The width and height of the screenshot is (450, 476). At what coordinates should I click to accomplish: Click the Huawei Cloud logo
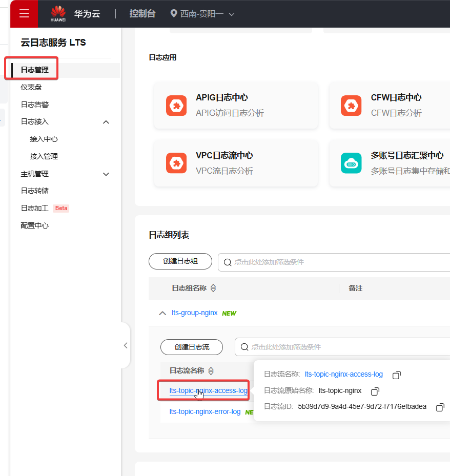[x=58, y=14]
